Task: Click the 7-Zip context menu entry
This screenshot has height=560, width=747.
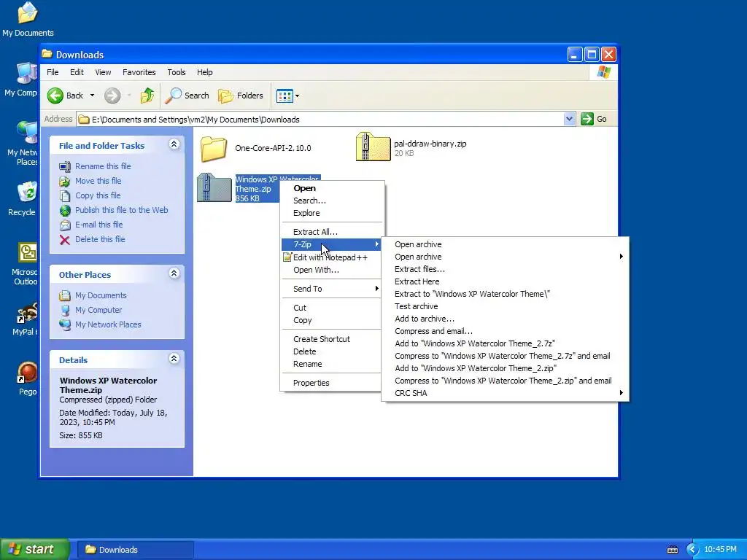Action: coord(332,244)
